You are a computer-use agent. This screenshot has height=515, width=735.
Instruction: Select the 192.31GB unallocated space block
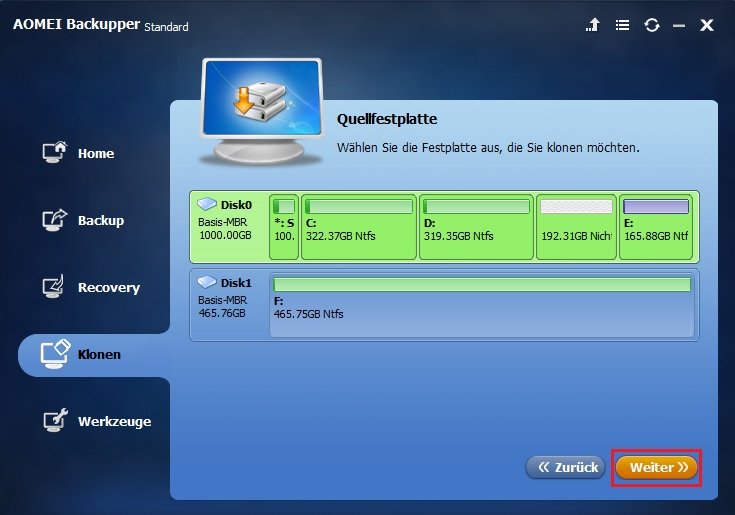click(576, 227)
